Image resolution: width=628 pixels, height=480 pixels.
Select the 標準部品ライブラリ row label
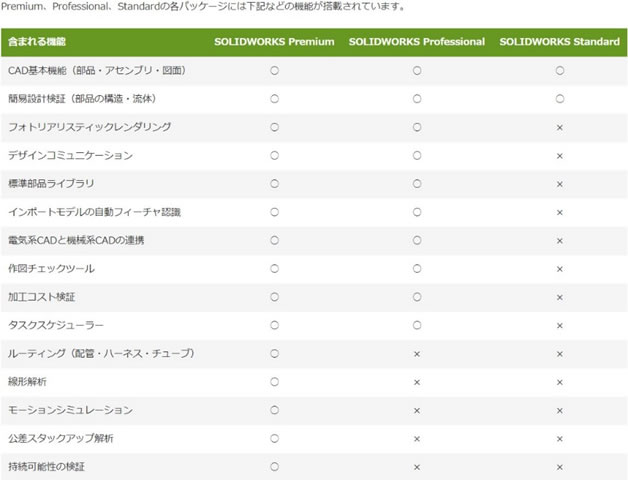pyautogui.click(x=51, y=184)
